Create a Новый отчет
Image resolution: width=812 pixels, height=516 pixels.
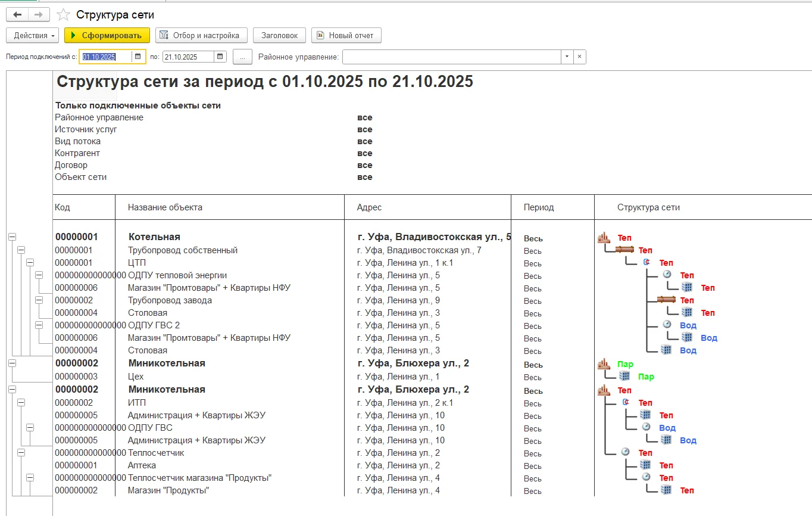click(346, 35)
